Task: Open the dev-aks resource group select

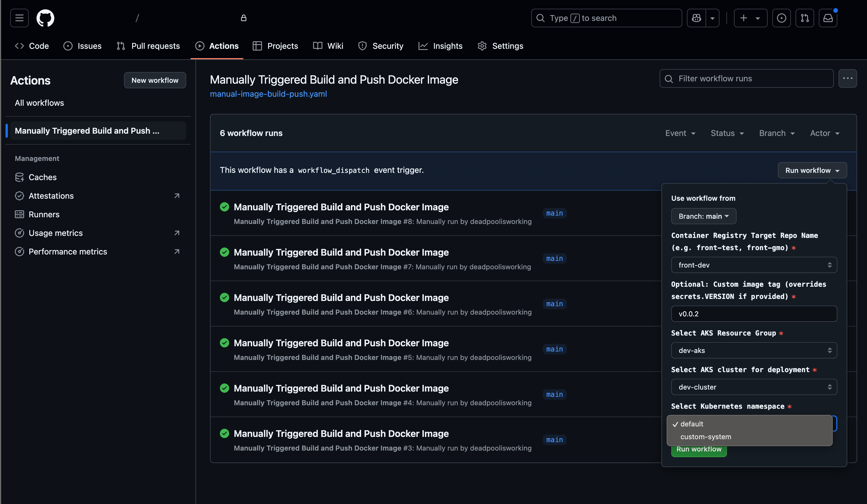Action: pyautogui.click(x=754, y=350)
